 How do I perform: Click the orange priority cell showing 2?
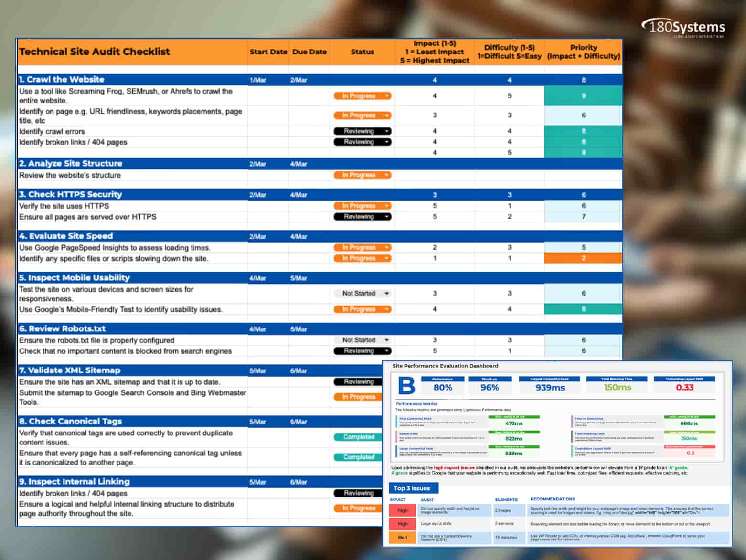pyautogui.click(x=583, y=258)
